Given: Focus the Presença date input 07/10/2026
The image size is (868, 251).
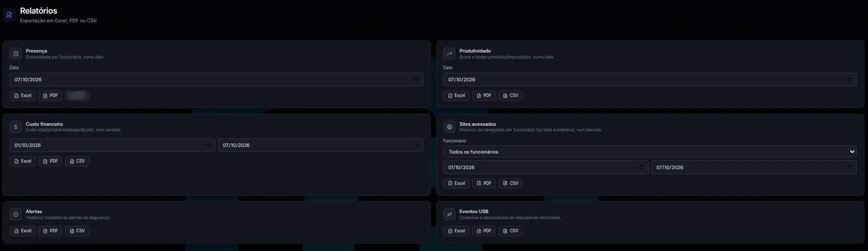Looking at the screenshot, I should point(216,79).
